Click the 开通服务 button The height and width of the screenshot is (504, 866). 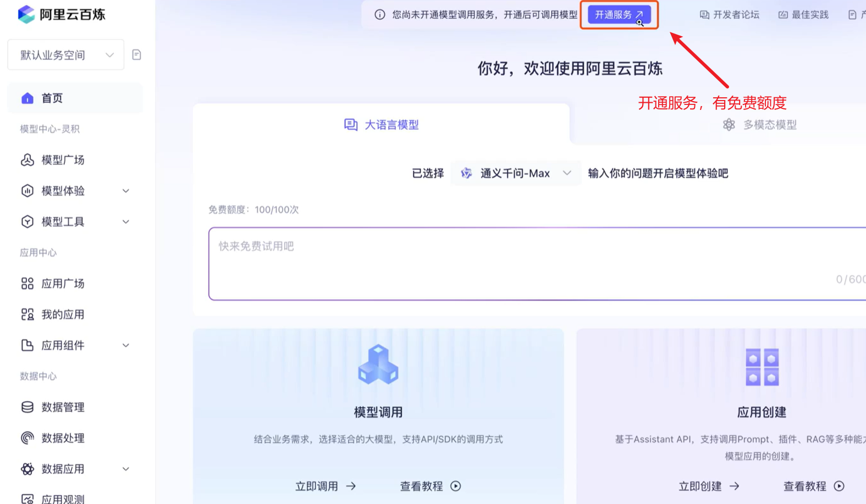point(619,15)
